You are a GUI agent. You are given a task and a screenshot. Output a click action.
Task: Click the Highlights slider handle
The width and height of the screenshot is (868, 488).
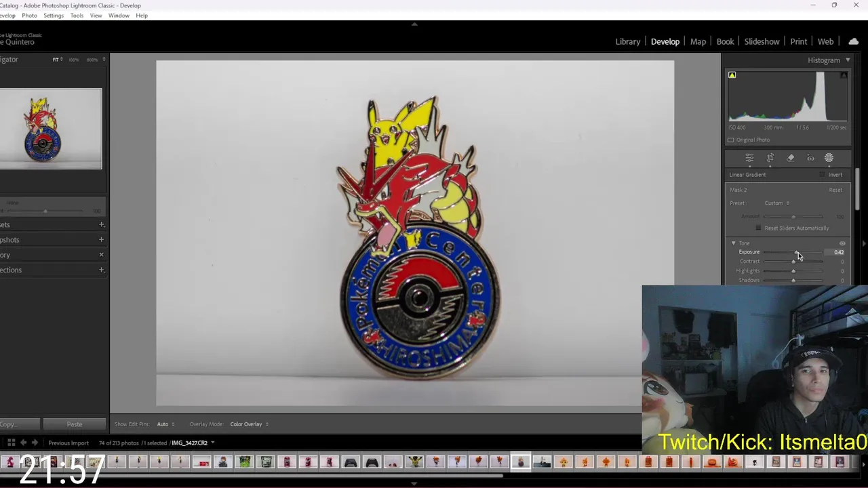click(x=793, y=271)
